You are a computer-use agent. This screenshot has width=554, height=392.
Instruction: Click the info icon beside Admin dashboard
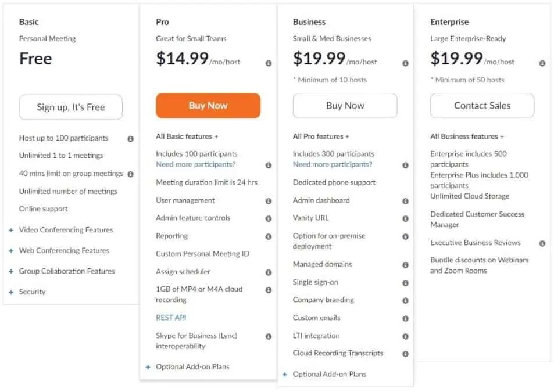[405, 201]
